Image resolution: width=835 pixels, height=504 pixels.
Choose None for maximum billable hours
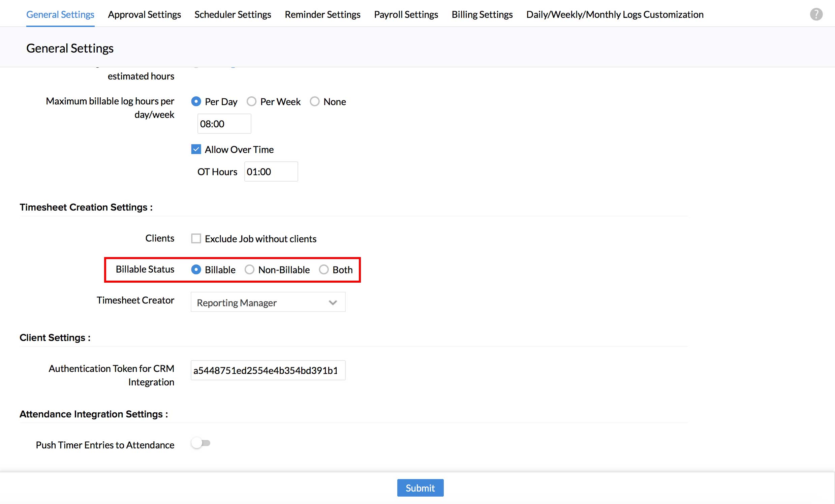point(315,102)
